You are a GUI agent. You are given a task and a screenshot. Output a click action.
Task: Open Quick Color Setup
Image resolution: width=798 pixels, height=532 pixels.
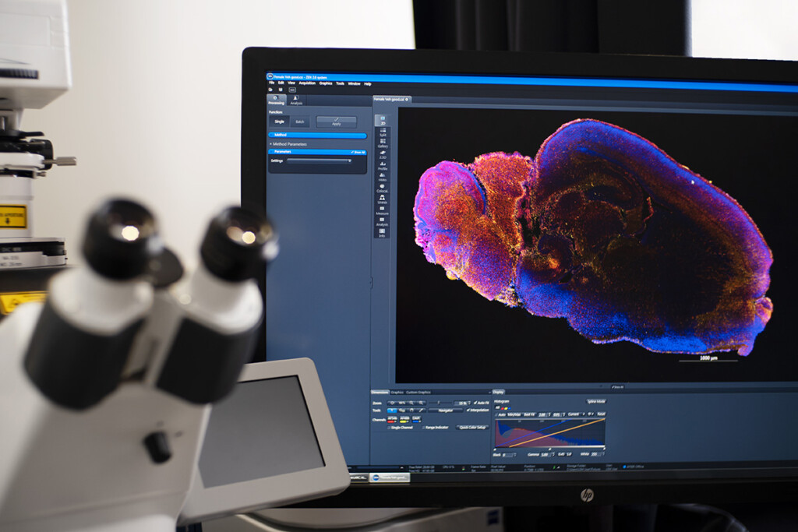472,427
